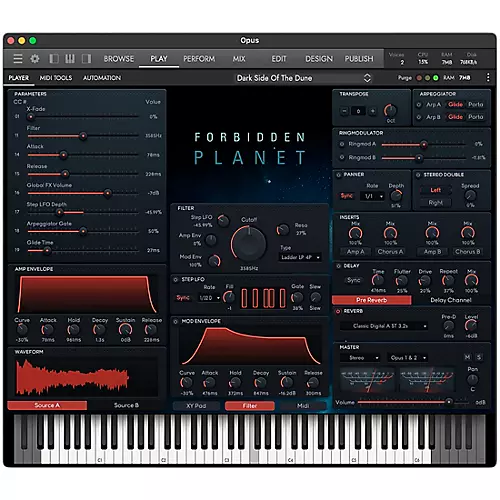Click the Amp Envelope Sustain knob
500x500 pixels.
pos(125,330)
